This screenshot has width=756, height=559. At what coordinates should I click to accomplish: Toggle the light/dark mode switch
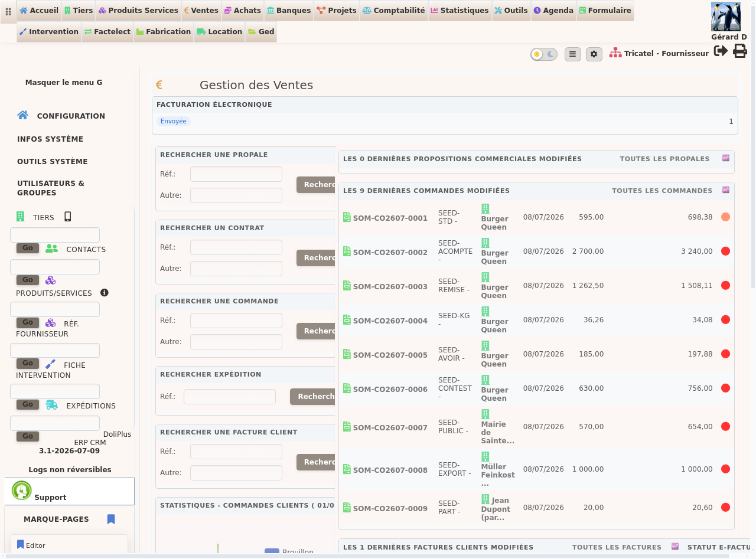point(544,54)
